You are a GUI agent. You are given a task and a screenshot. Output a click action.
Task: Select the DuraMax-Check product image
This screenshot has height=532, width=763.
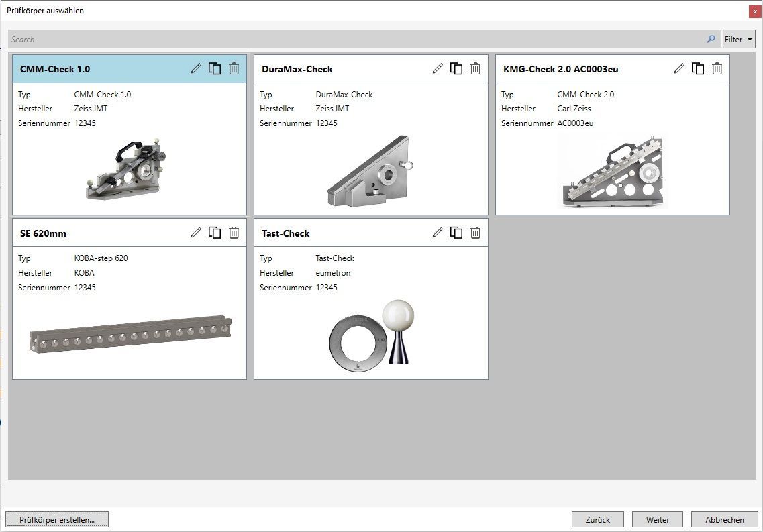click(370, 172)
